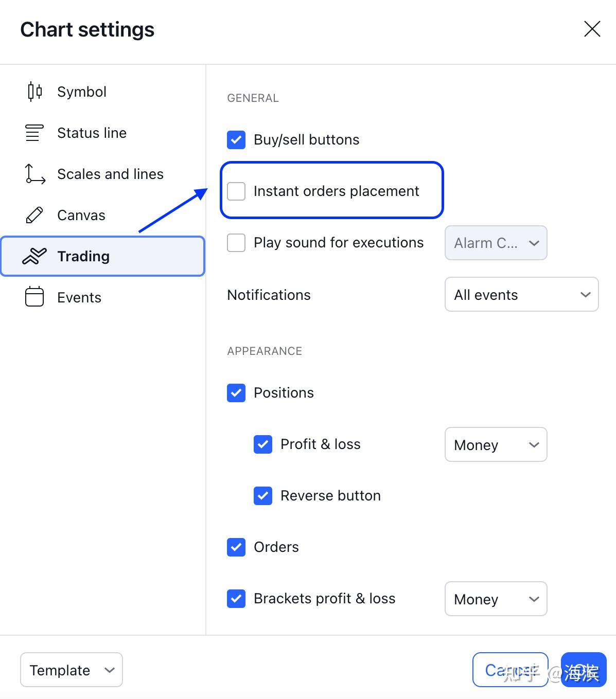The width and height of the screenshot is (616, 699).
Task: Click the Scales and lines axes icon
Action: 34,174
